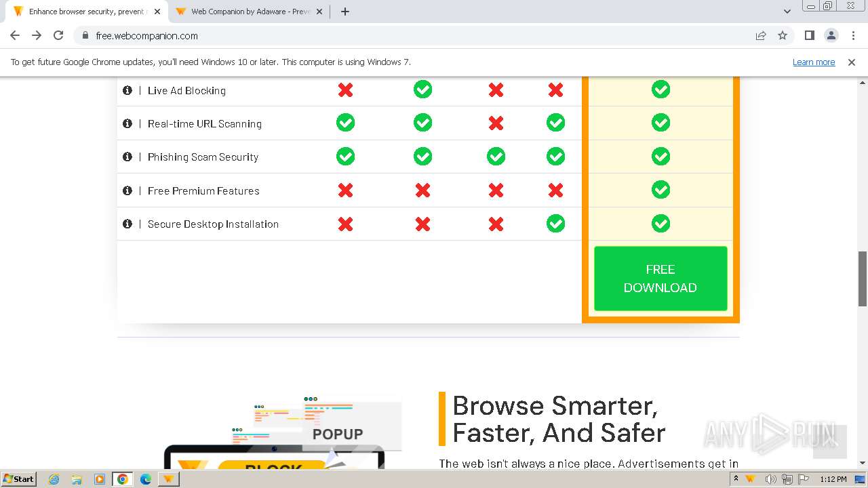Launch Internet Explorer from the taskbar
The image size is (868, 488).
54,479
